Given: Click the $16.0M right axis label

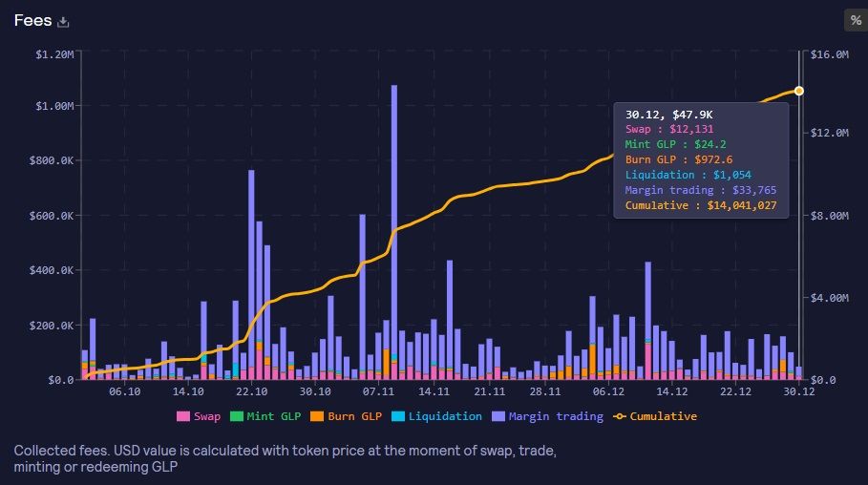Looking at the screenshot, I should point(829,54).
